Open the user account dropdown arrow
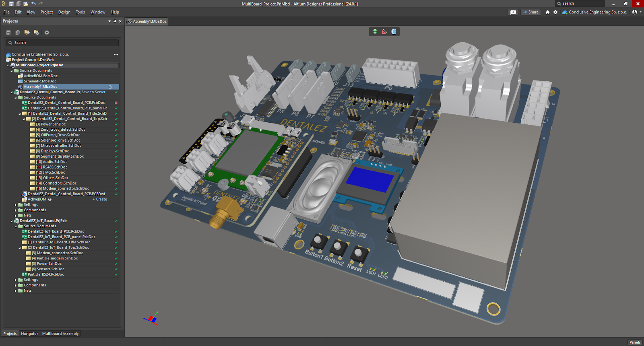 point(640,12)
